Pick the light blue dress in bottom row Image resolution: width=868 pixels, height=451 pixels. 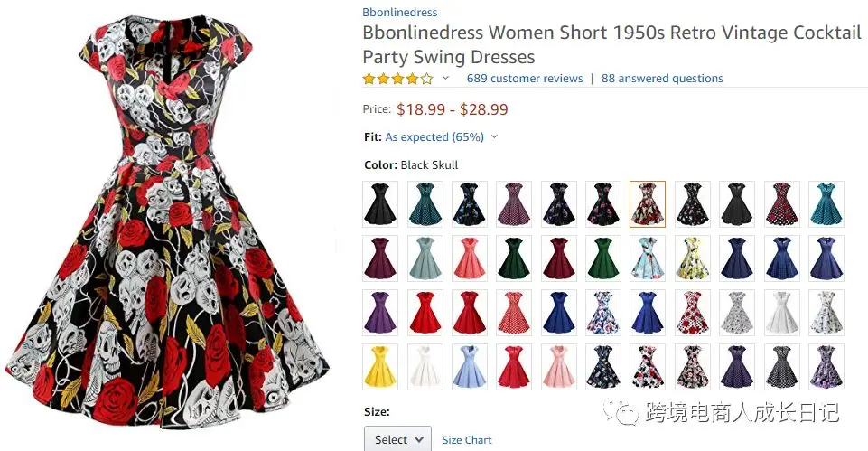(470, 367)
